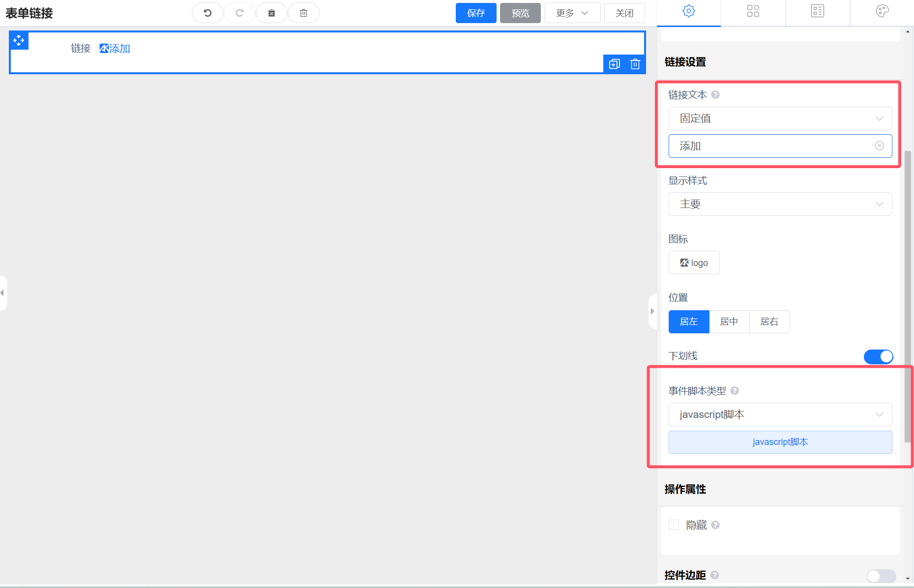Click the clear clipboard icon in toolbar
The image size is (914, 588).
point(271,13)
